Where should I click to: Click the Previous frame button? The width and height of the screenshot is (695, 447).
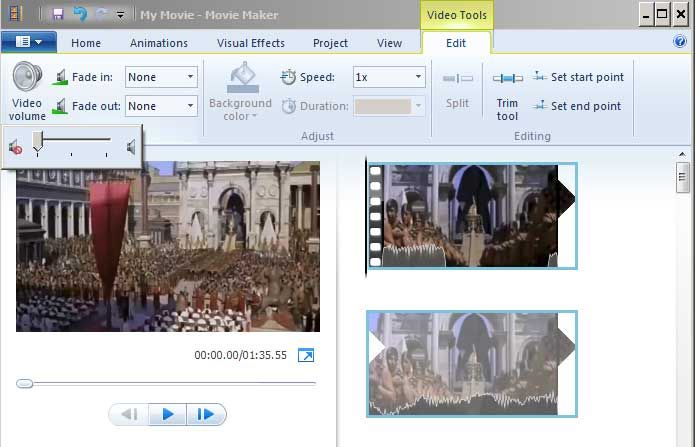[129, 415]
